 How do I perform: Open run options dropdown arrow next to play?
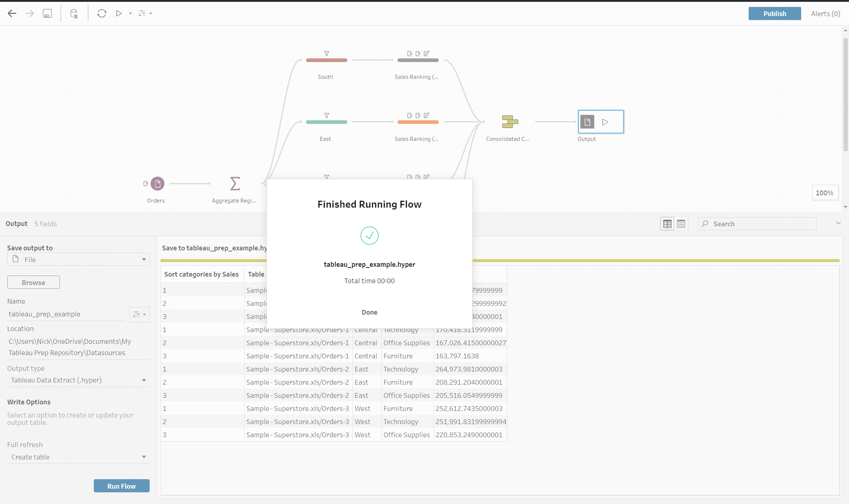[130, 14]
